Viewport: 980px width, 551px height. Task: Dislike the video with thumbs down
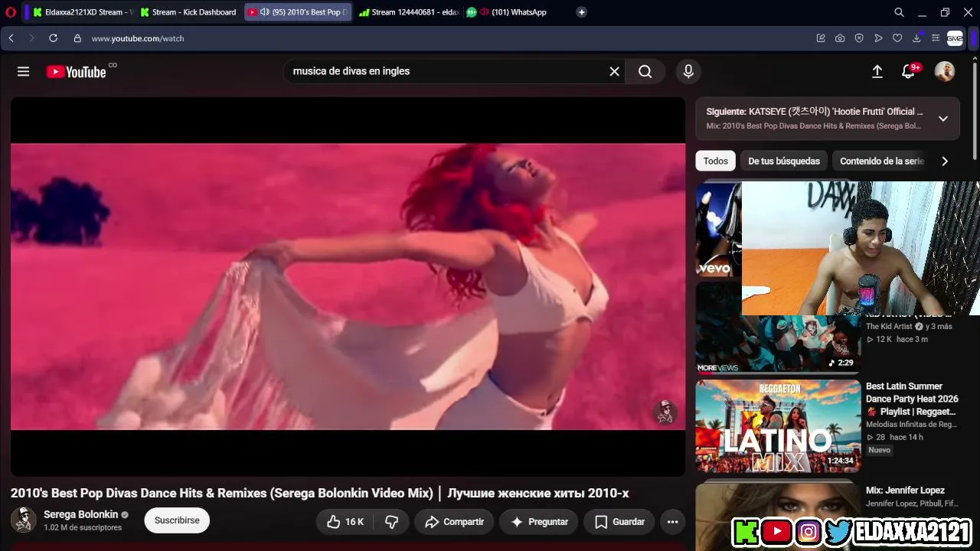(x=391, y=522)
